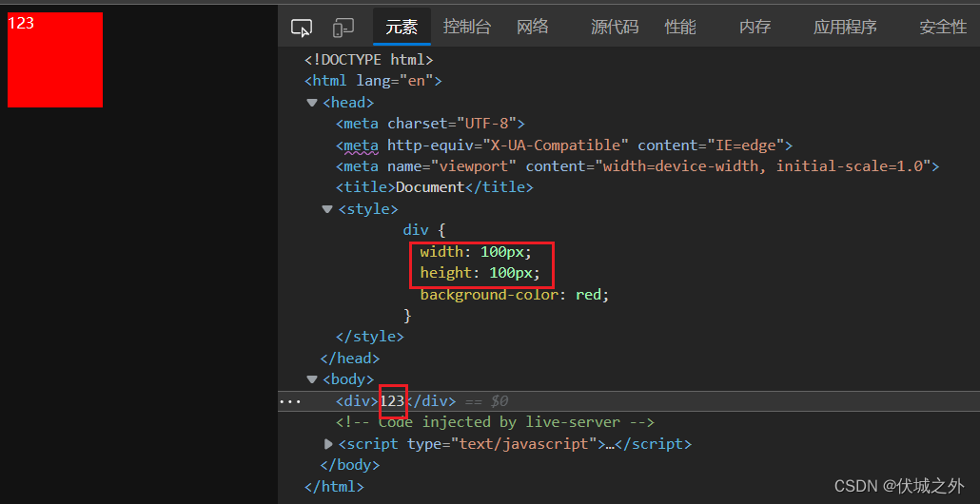Activate the inspect element picker icon
Image resolution: width=980 pixels, height=504 pixels.
(302, 28)
